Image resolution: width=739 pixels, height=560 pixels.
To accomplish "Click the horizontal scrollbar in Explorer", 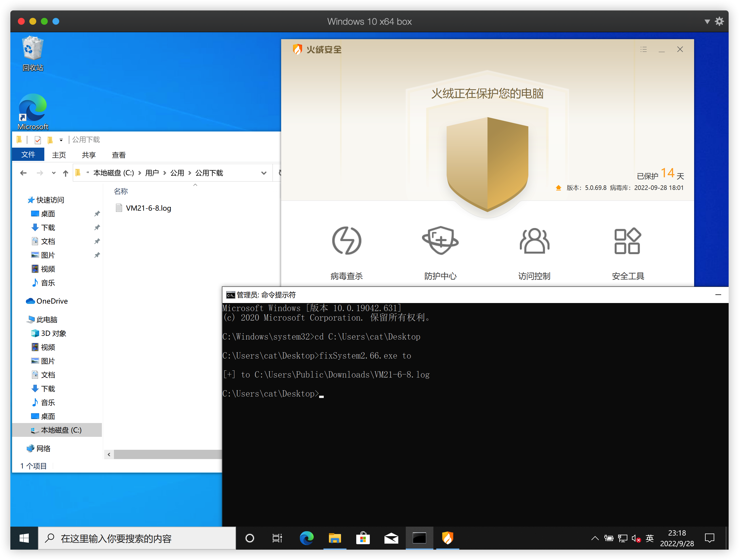I will [x=167, y=454].
